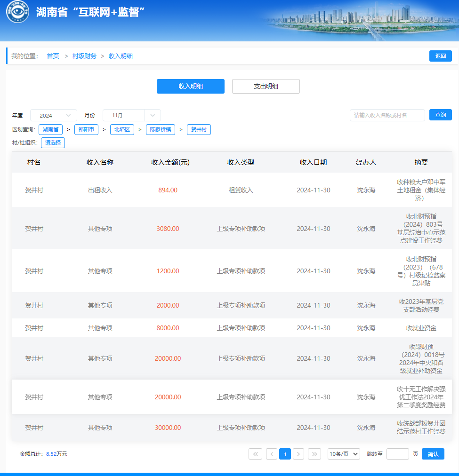Screen dimensions: 459x476
Task: Click the 收入类型 column header
Action: click(241, 162)
